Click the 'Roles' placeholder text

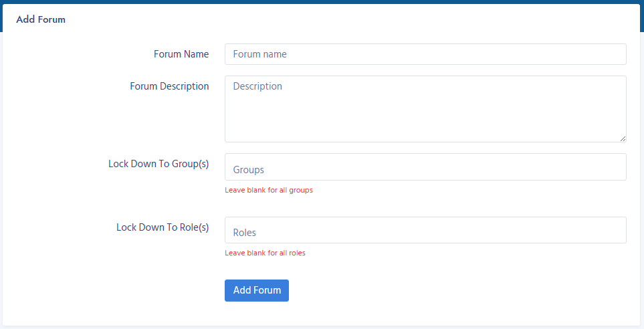coord(245,233)
